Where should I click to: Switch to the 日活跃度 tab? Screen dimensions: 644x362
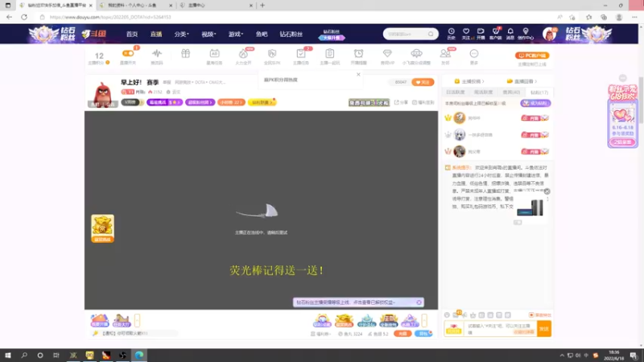pyautogui.click(x=455, y=93)
